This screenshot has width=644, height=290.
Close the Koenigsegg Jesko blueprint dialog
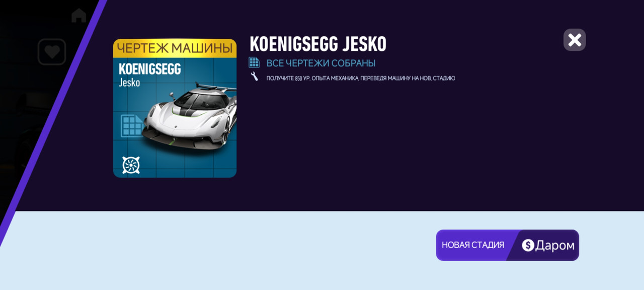(x=575, y=40)
